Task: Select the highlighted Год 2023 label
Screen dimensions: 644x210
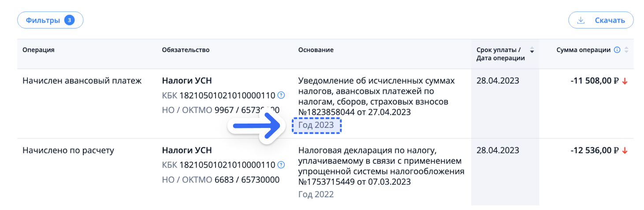Action: pyautogui.click(x=316, y=125)
